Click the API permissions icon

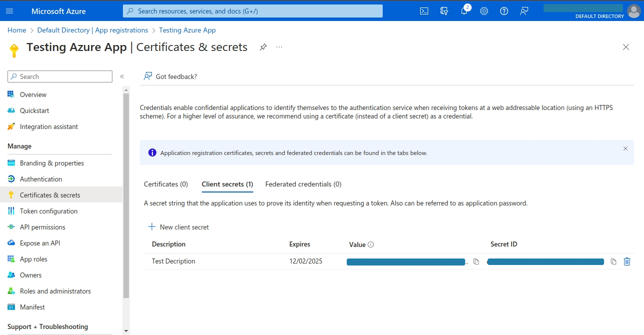[x=11, y=227]
